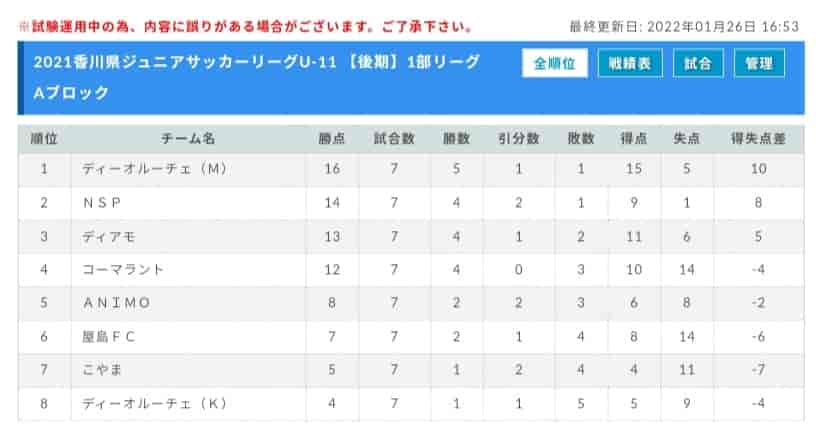Screen dimensions: 816x434
Task: Click the league title heading banner
Action: [256, 78]
